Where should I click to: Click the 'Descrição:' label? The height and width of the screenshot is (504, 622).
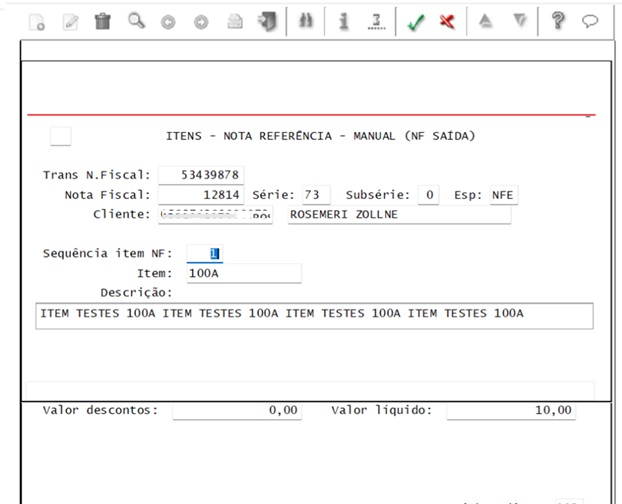point(136,293)
